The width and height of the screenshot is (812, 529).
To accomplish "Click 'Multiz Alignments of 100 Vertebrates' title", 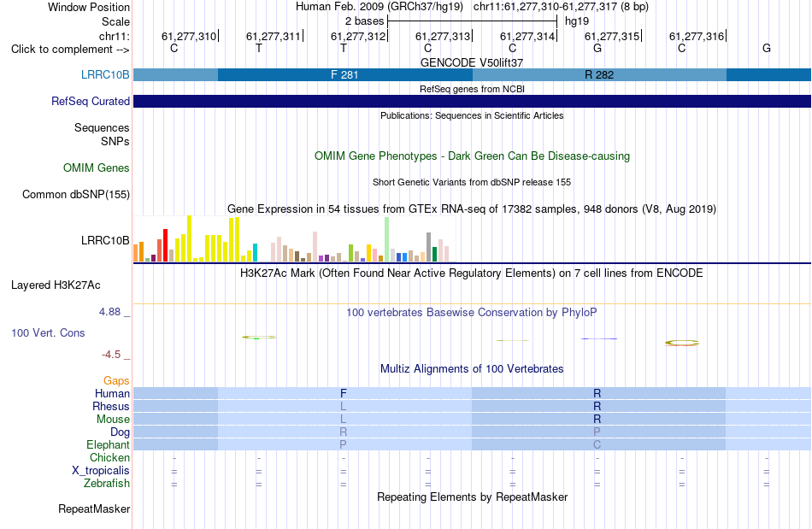I will tap(472, 368).
